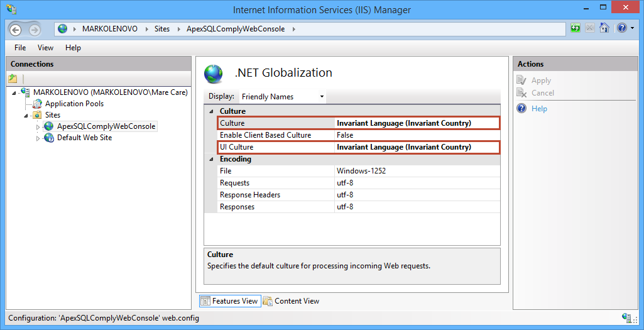Image resolution: width=644 pixels, height=330 pixels.
Task: Open the File menu
Action: tap(20, 48)
